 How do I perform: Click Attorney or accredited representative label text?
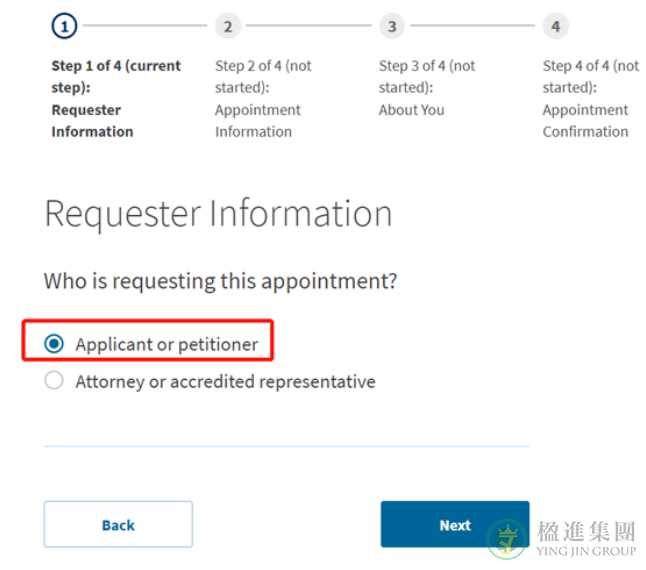click(x=225, y=382)
